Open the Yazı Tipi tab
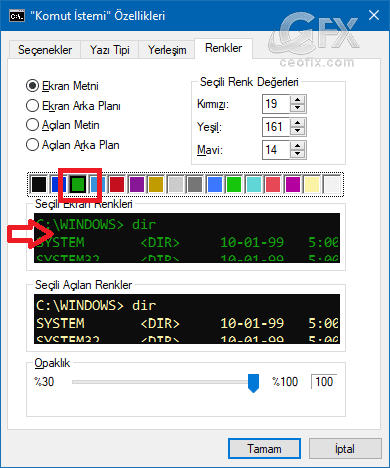This screenshot has width=390, height=468. (x=110, y=50)
